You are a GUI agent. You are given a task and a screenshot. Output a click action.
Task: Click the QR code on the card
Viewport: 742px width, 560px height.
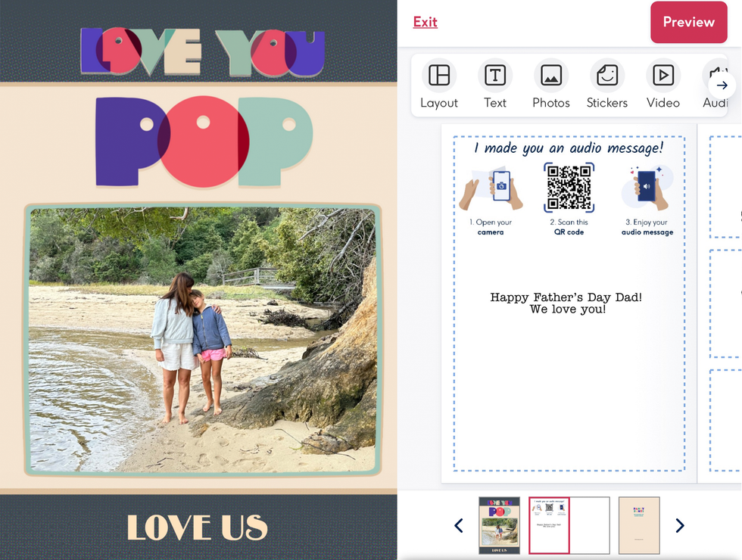tap(569, 187)
